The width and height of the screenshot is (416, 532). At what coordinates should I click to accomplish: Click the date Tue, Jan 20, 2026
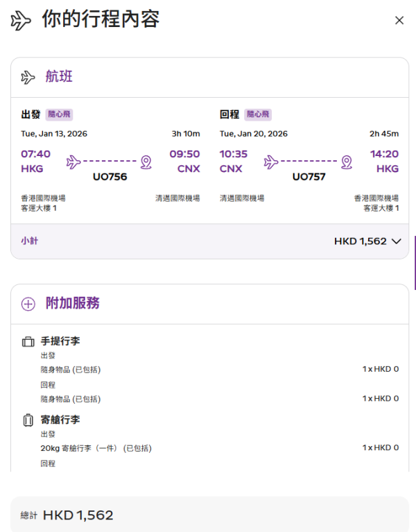254,134
